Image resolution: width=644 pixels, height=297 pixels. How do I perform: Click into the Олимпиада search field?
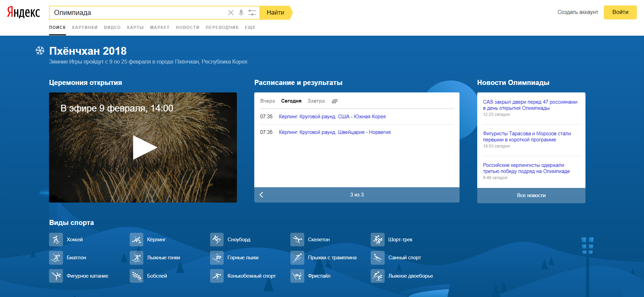pos(136,13)
